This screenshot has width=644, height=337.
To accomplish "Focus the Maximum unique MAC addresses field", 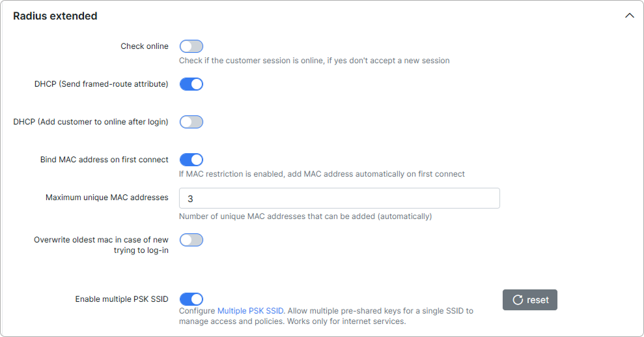I will [339, 198].
